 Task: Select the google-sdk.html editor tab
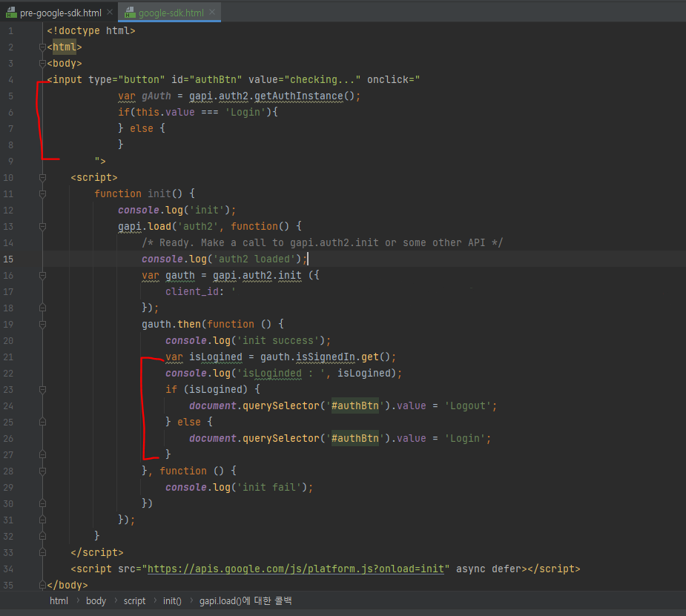click(x=171, y=13)
